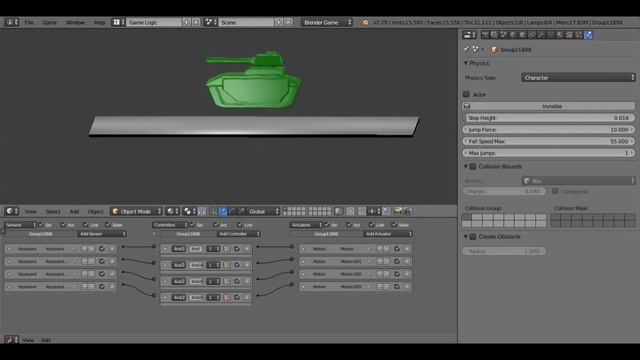Select the Render properties tab icon

485,35
